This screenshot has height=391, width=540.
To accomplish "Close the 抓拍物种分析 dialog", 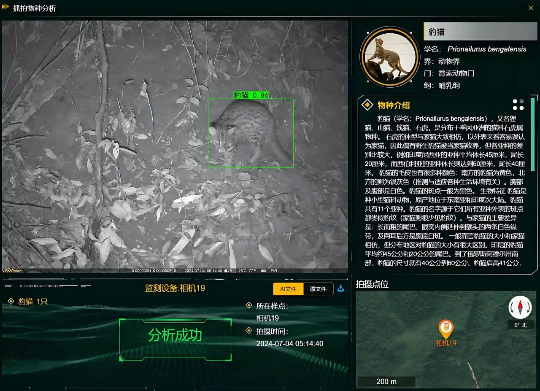I will coord(531,8).
